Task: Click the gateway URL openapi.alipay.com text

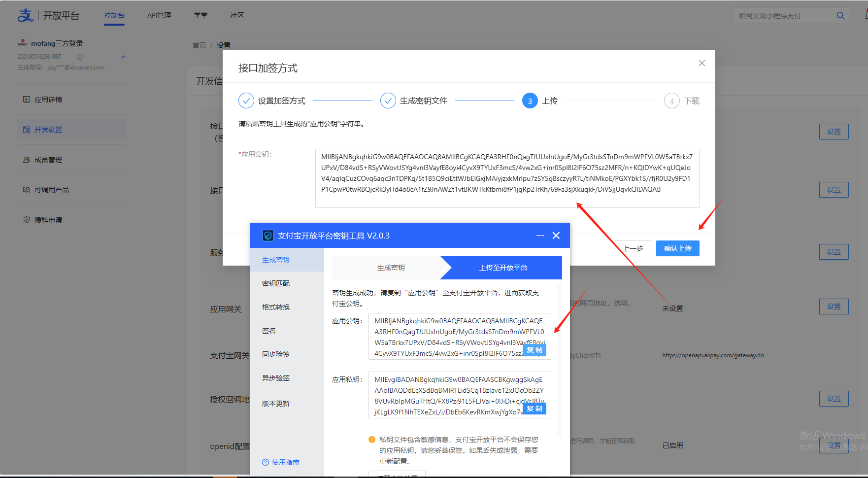Action: point(713,355)
